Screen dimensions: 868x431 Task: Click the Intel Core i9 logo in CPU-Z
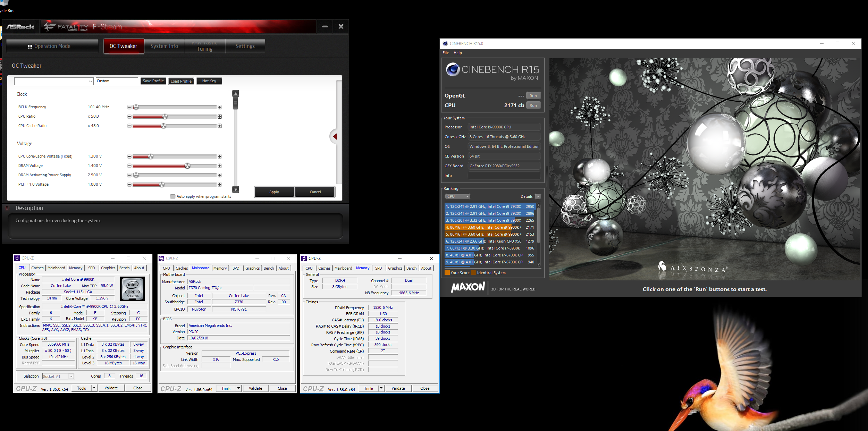click(132, 289)
